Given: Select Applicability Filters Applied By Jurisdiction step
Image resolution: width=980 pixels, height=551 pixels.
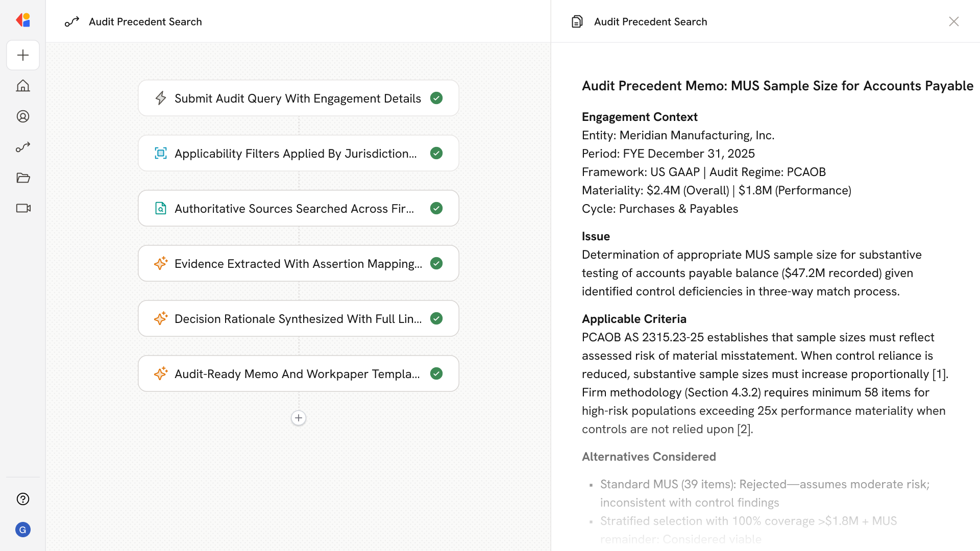Looking at the screenshot, I should (x=295, y=154).
